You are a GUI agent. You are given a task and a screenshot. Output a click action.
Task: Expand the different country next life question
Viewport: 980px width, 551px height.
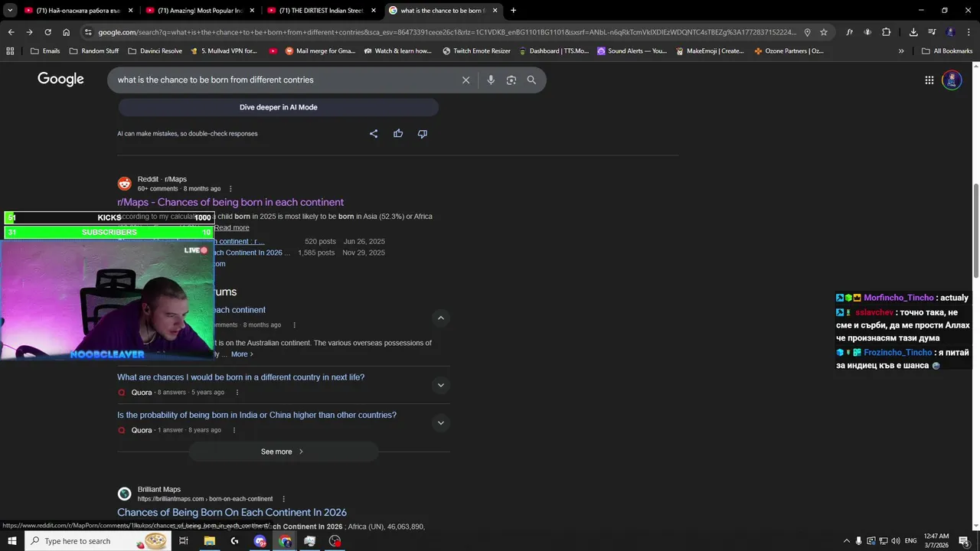(x=440, y=385)
